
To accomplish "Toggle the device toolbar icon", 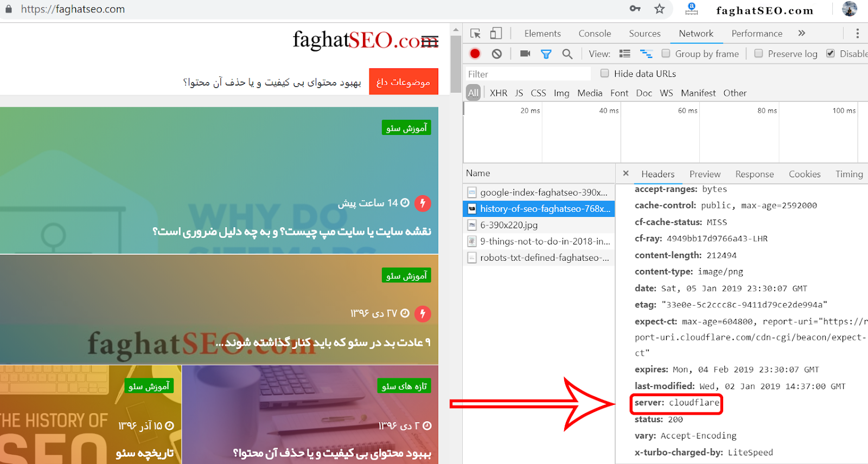I will 496,34.
